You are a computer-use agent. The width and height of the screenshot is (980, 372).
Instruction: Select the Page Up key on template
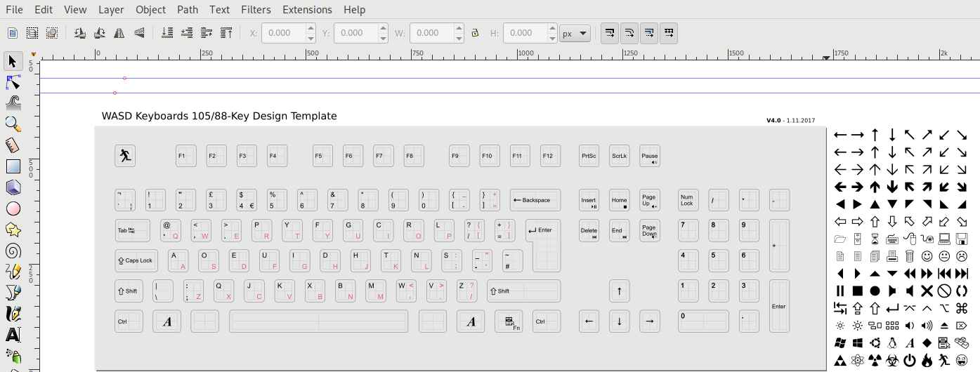click(x=649, y=200)
